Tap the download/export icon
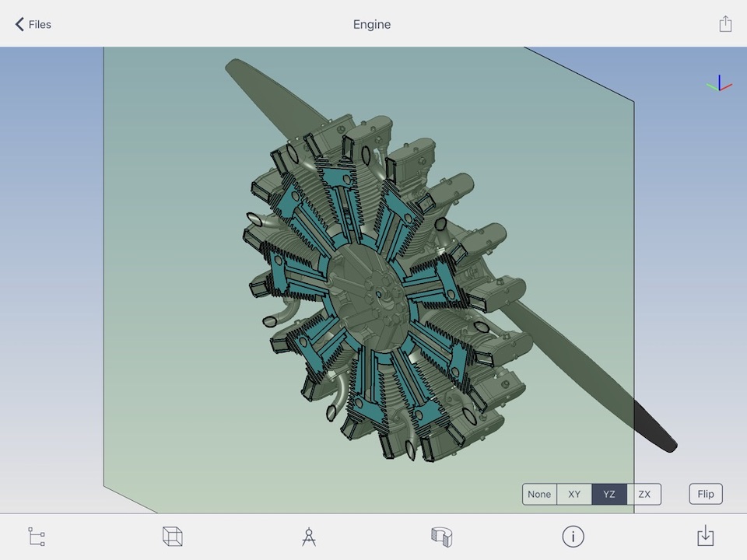Image resolution: width=747 pixels, height=560 pixels. [706, 536]
